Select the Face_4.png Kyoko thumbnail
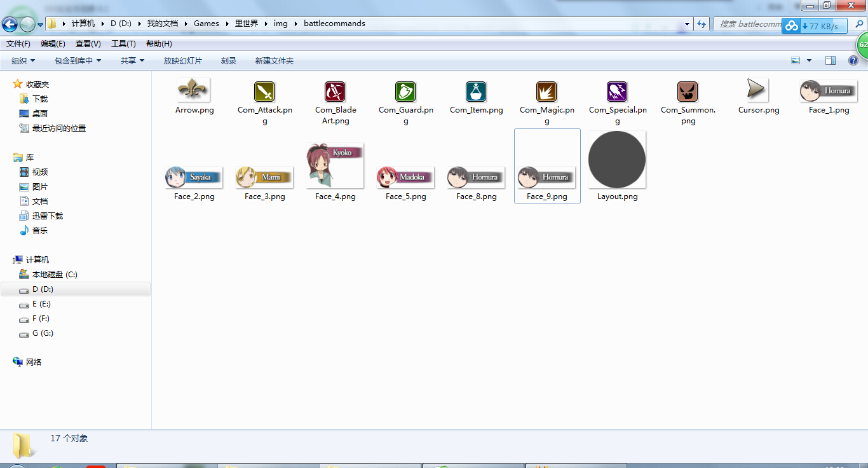 [335, 166]
